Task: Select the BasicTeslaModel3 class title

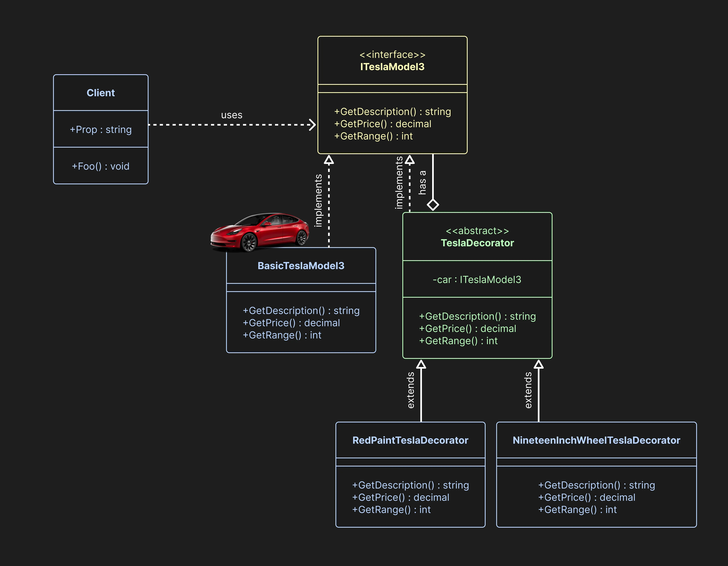Action: (x=301, y=266)
